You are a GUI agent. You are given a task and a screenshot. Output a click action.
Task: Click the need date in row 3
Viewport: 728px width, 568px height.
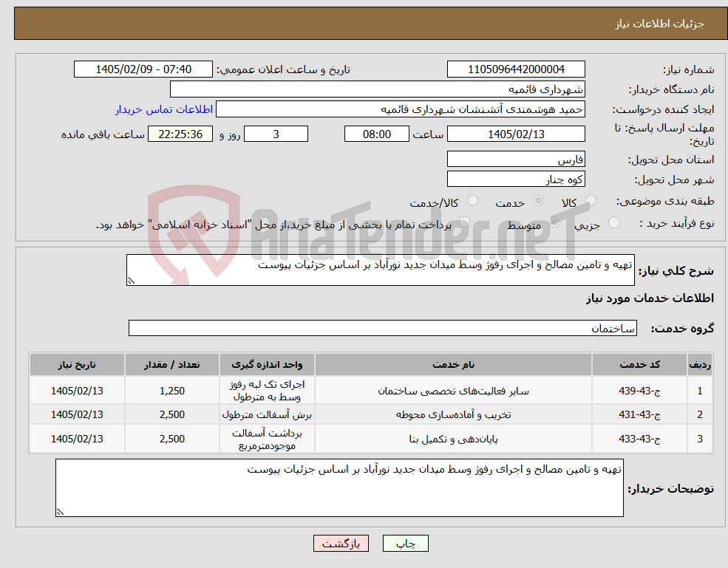coord(77,439)
